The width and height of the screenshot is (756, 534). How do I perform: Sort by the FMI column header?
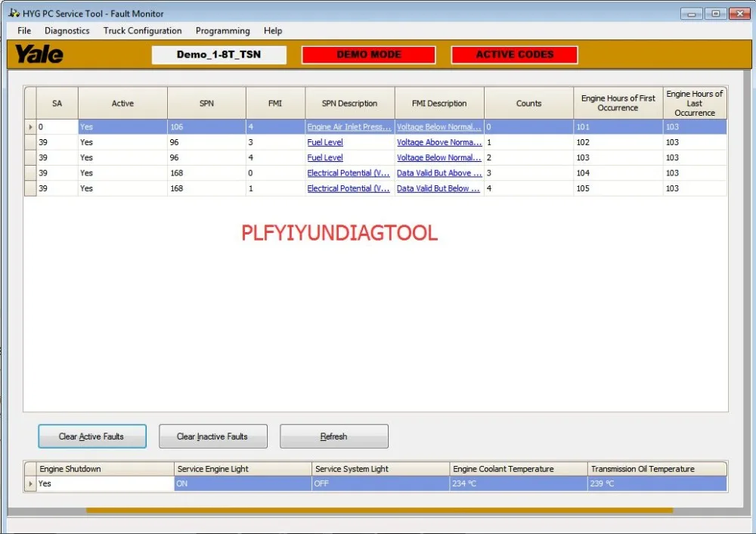275,103
